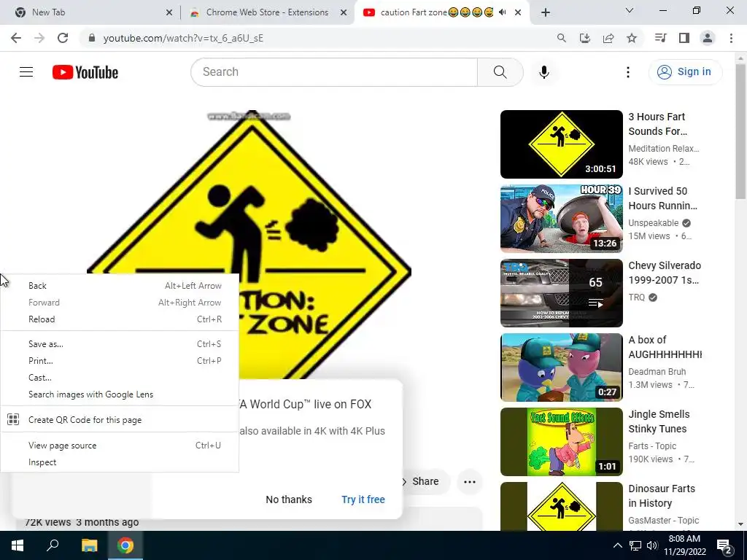Viewport: 747px width, 560px height.
Task: Click Chrome icon in taskbar
Action: pyautogui.click(x=125, y=545)
